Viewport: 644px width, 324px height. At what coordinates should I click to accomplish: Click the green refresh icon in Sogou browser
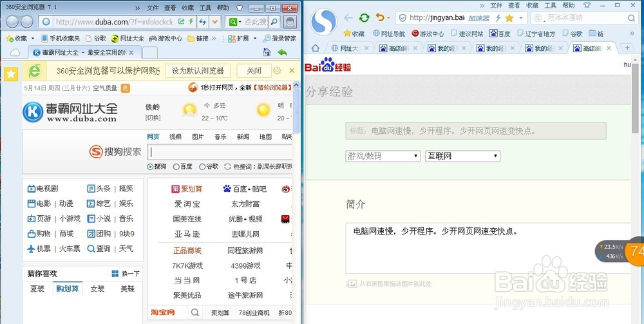[x=364, y=18]
